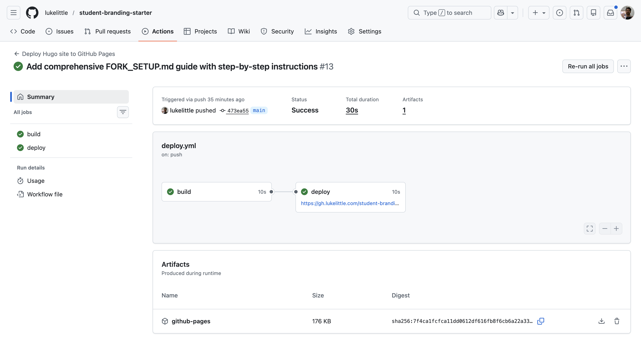The width and height of the screenshot is (641, 364).
Task: Open the create new dropdown
Action: (x=538, y=13)
